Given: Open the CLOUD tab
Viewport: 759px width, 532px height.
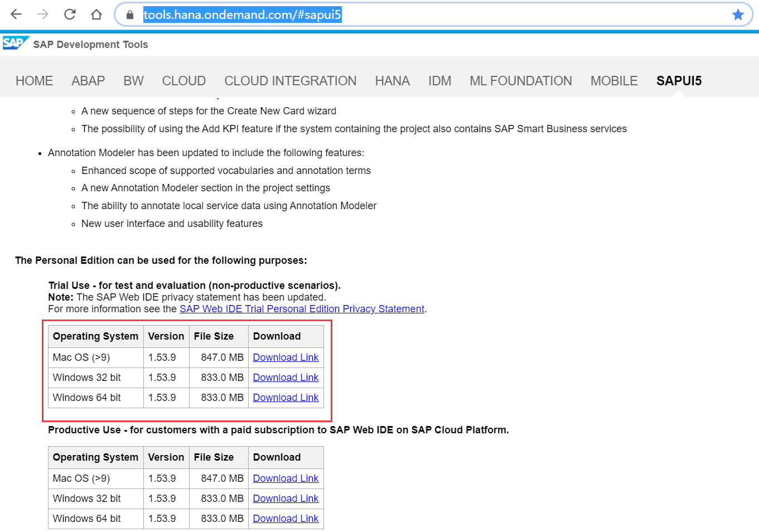Looking at the screenshot, I should point(184,81).
